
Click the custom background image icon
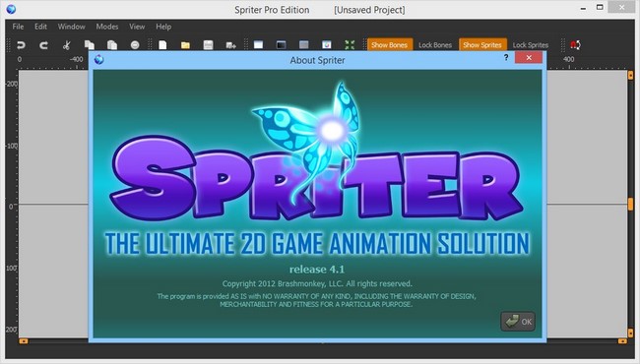click(327, 44)
